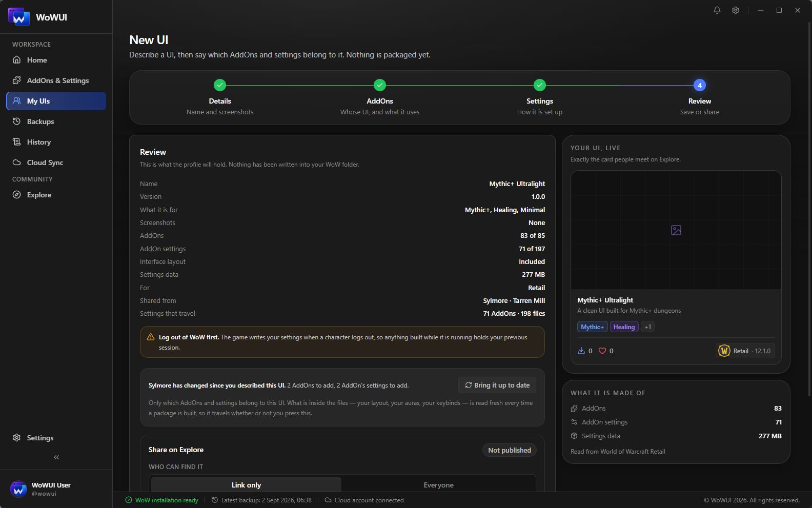Click the Mythic+, Healing, Minimal value
The image size is (812, 508).
click(505, 210)
